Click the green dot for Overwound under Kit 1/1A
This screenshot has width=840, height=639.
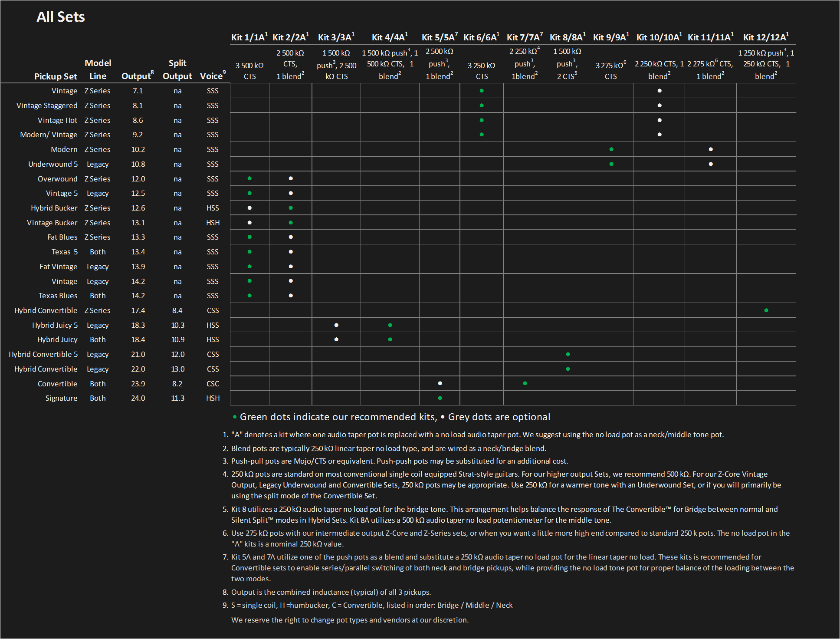[249, 178]
